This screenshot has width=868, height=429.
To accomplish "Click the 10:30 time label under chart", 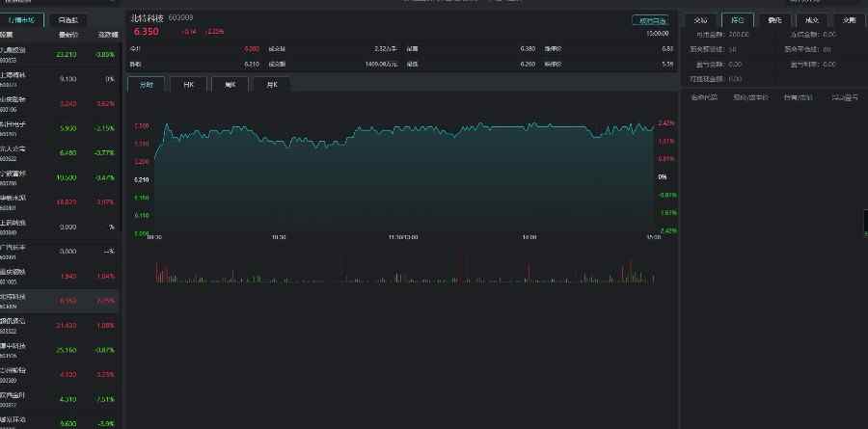I will point(279,237).
